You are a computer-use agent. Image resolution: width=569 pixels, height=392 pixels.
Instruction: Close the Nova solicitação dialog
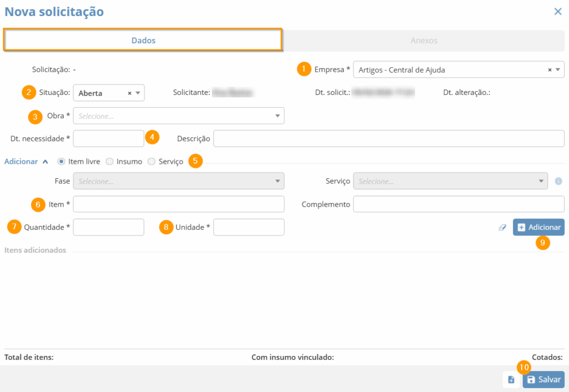(x=558, y=12)
